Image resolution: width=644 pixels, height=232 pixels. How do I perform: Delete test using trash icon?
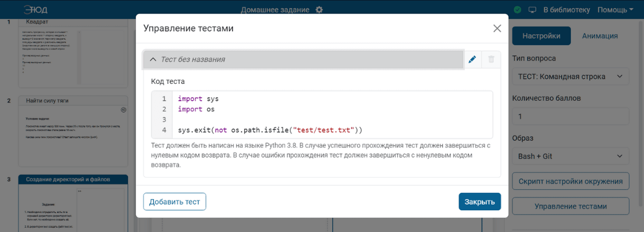click(491, 59)
